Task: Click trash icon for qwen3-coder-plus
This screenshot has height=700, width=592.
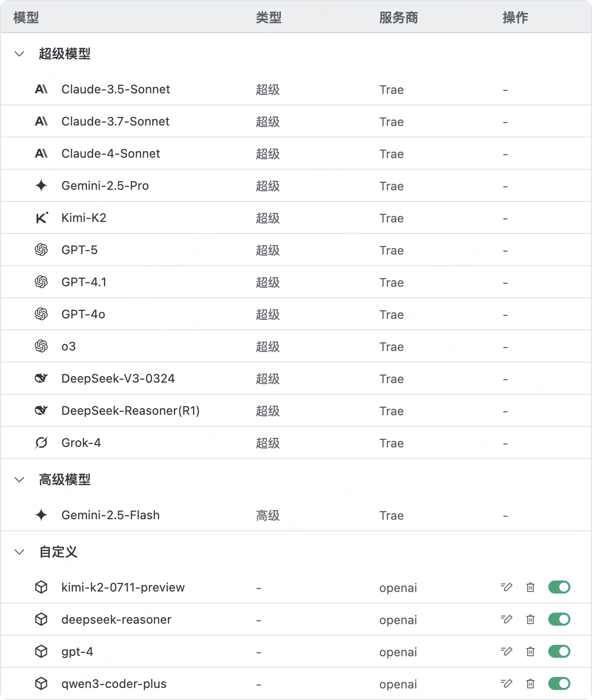Action: 530,683
